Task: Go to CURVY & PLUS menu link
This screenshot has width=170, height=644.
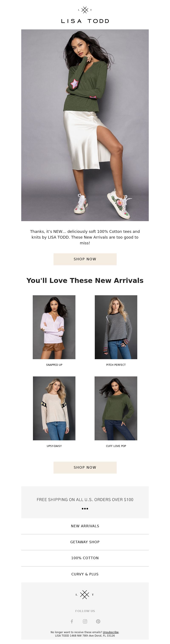Action: [x=85, y=574]
